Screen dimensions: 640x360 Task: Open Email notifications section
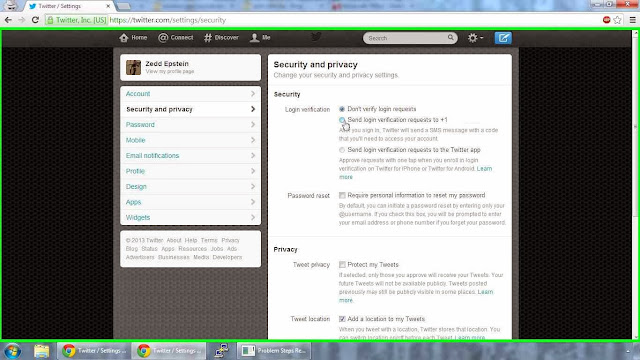click(x=191, y=156)
